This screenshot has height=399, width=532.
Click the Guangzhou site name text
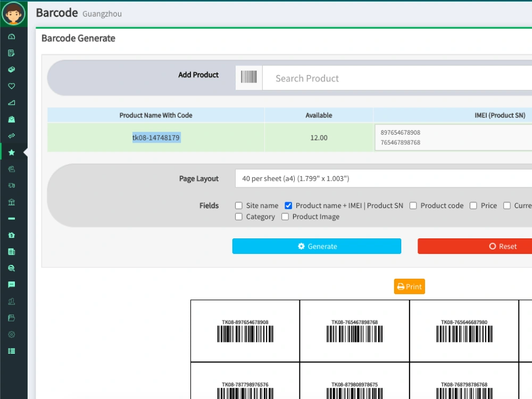click(102, 14)
